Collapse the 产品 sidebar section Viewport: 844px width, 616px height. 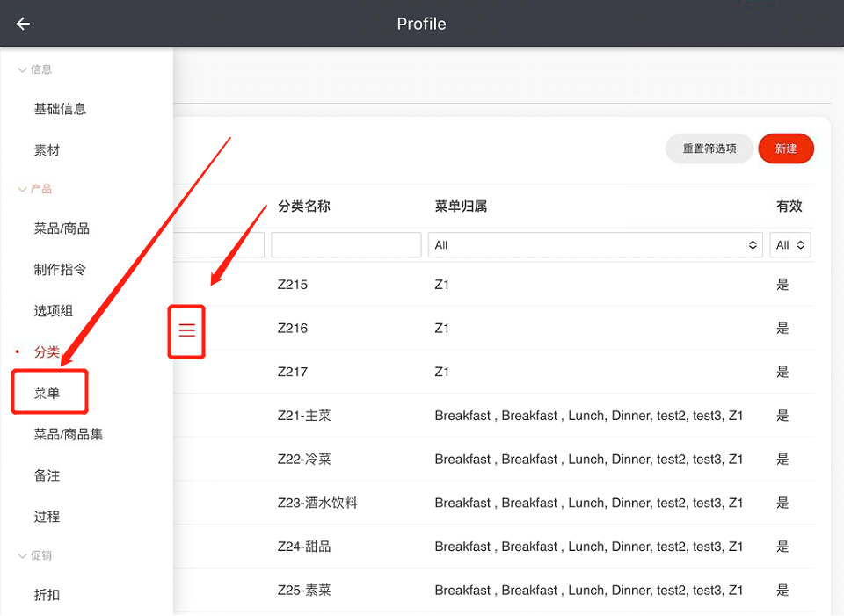(x=35, y=189)
